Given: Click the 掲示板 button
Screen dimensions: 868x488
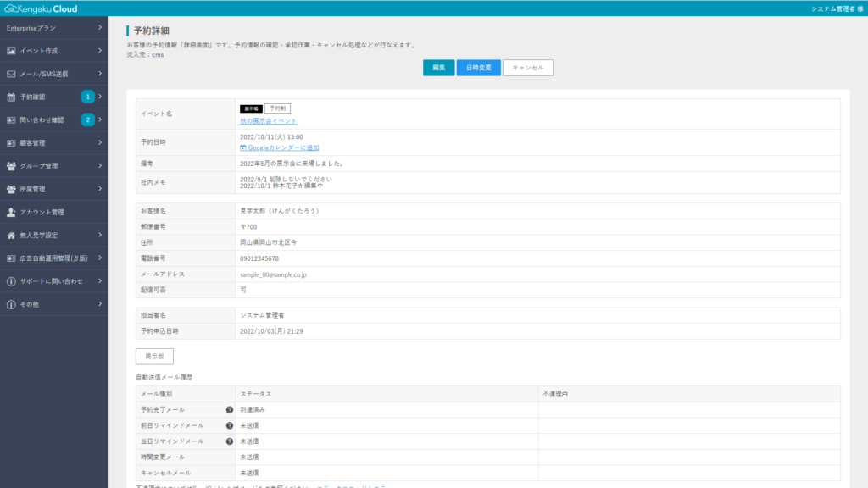Looking at the screenshot, I should (x=154, y=357).
